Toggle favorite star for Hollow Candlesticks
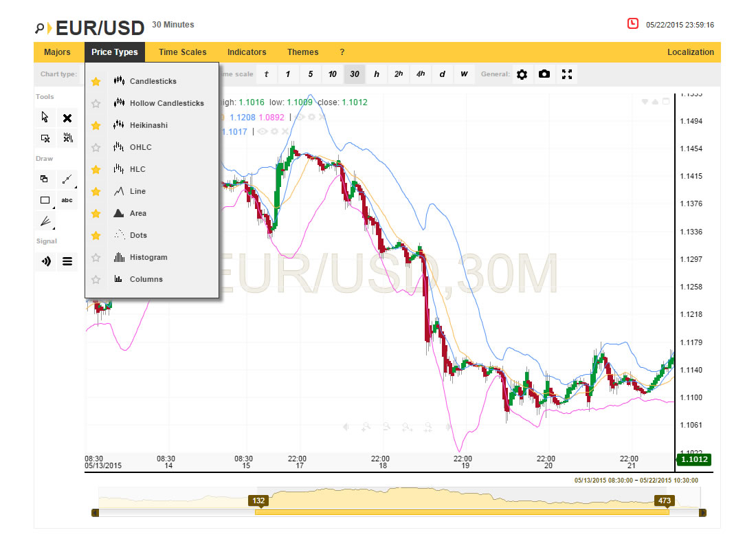 96,103
